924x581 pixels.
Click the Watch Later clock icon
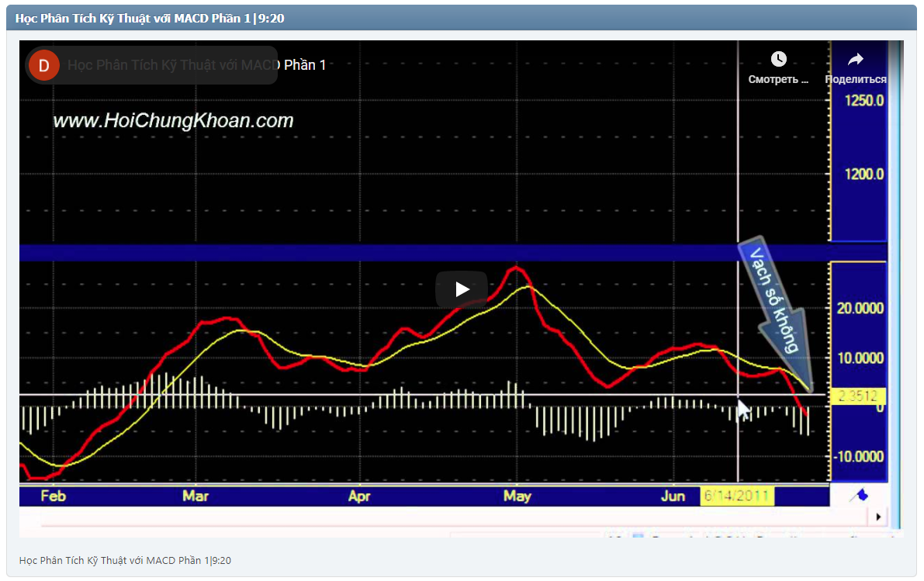point(778,60)
